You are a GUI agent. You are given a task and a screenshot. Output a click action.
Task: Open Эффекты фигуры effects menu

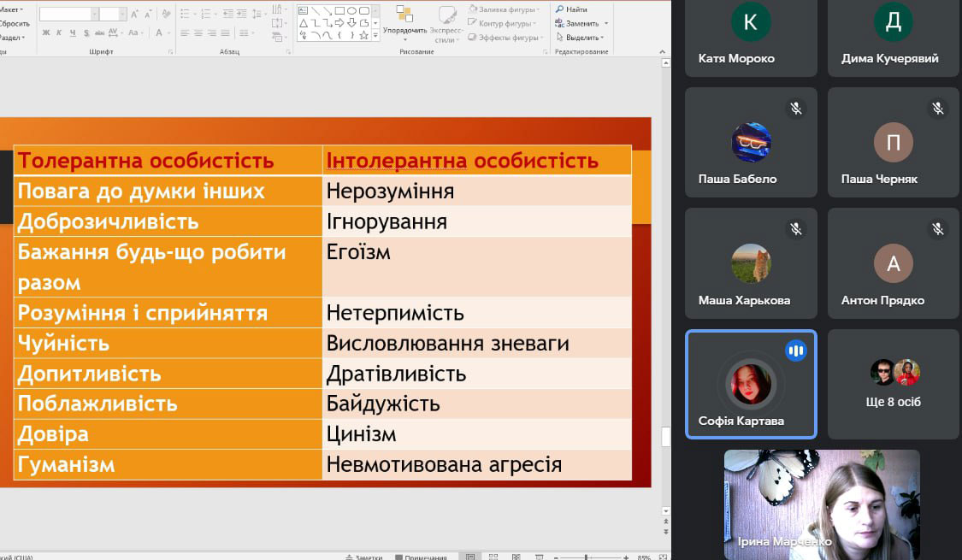point(506,38)
